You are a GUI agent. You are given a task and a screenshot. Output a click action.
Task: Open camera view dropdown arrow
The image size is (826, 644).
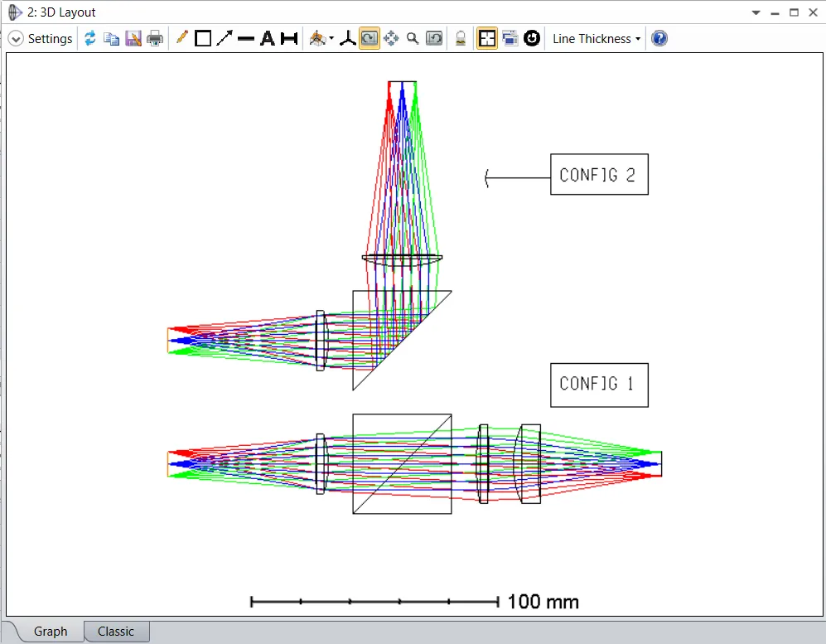pos(331,39)
